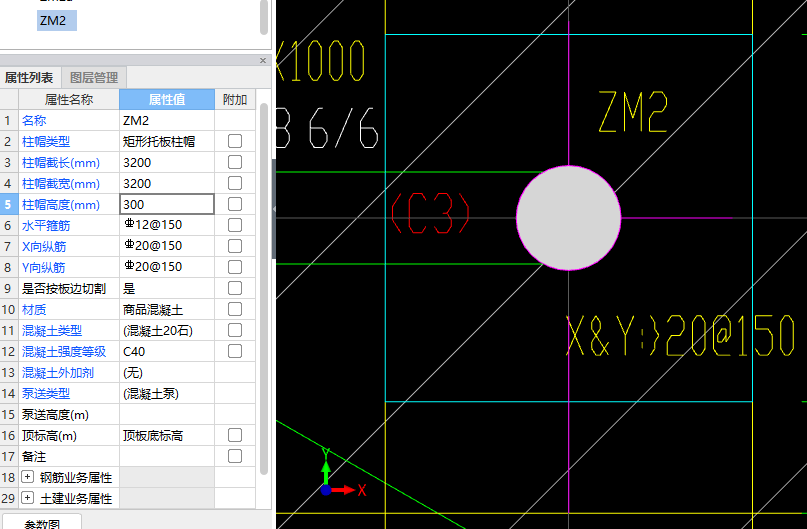
Task: Expand the 土建业务属性 group
Action: click(x=28, y=498)
